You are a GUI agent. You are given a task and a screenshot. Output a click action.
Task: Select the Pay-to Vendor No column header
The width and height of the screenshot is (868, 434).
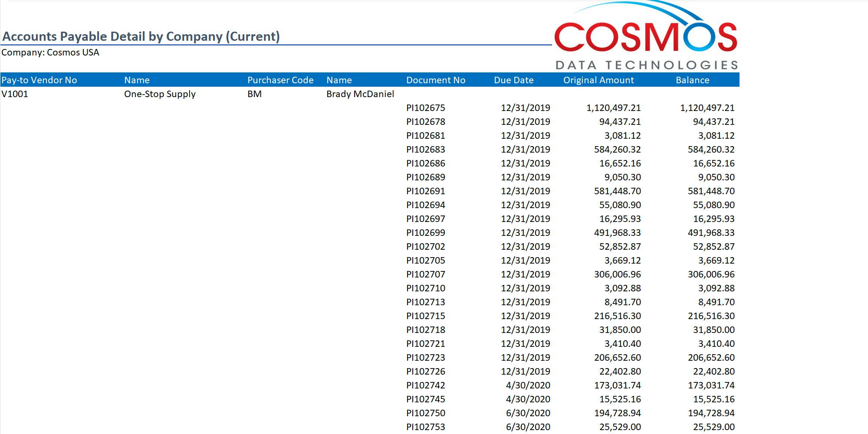tap(39, 80)
